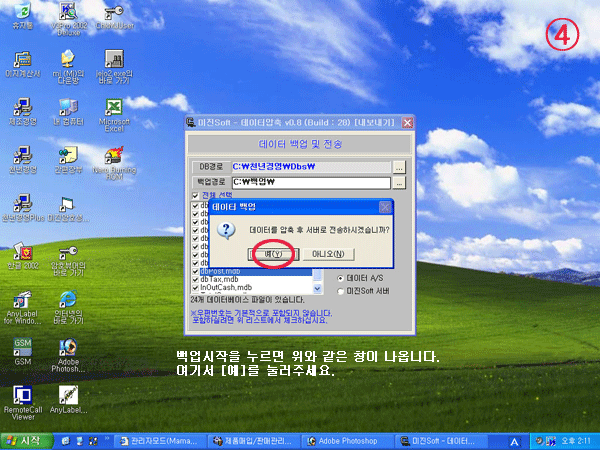Select the 인터넷 shortcut Internet Explorer icon
The height and width of the screenshot is (450, 600).
point(68,307)
